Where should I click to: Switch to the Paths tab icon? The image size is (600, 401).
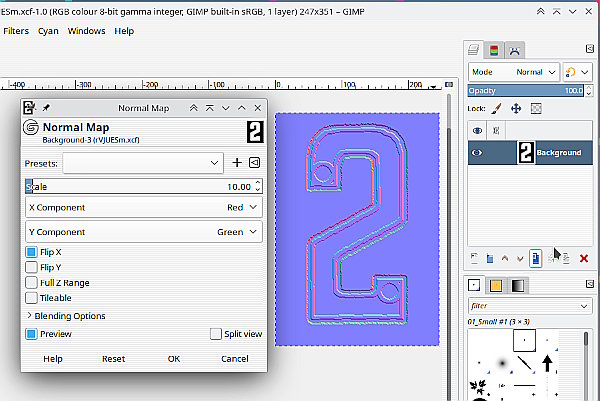click(514, 50)
